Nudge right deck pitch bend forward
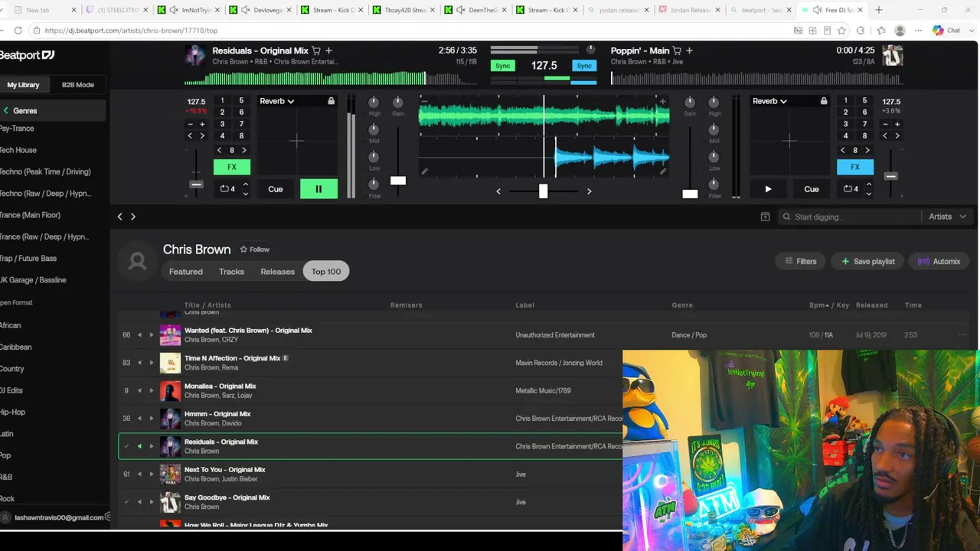Viewport: 980px width, 551px height. coord(897,135)
